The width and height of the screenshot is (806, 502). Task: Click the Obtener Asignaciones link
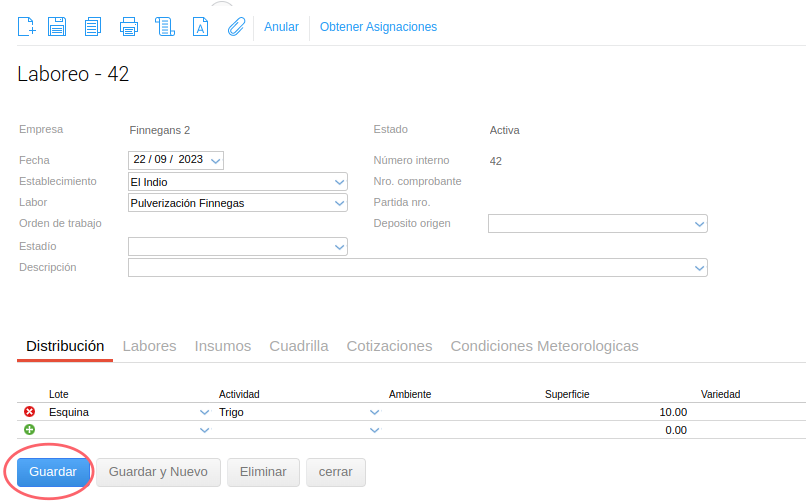pyautogui.click(x=378, y=27)
